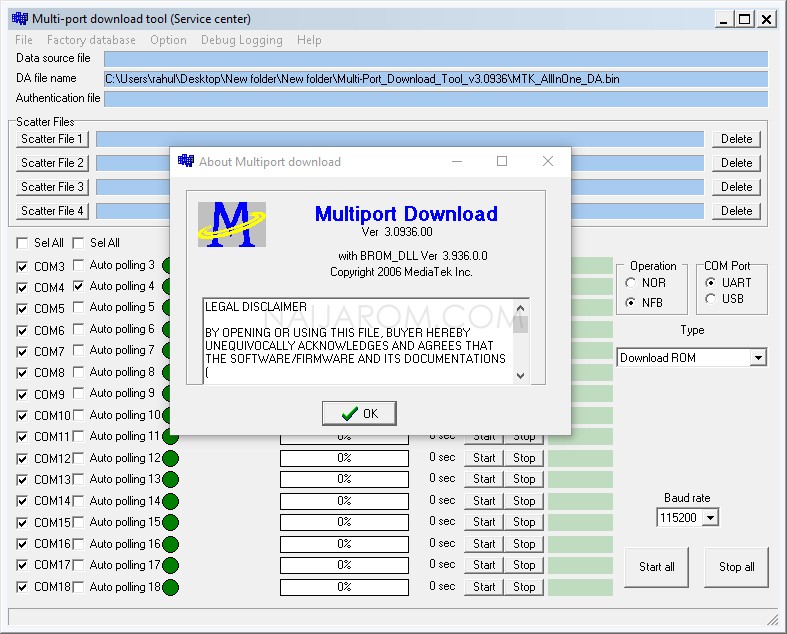Click green status indicator for COM12
This screenshot has width=787, height=634.
pyautogui.click(x=171, y=458)
